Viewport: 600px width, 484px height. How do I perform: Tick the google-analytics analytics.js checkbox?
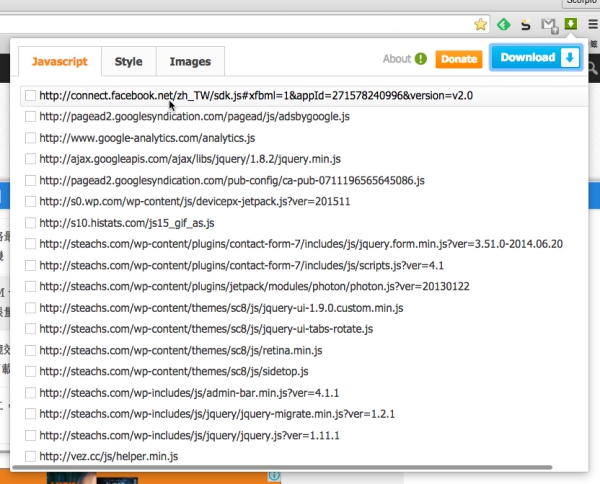coord(30,138)
